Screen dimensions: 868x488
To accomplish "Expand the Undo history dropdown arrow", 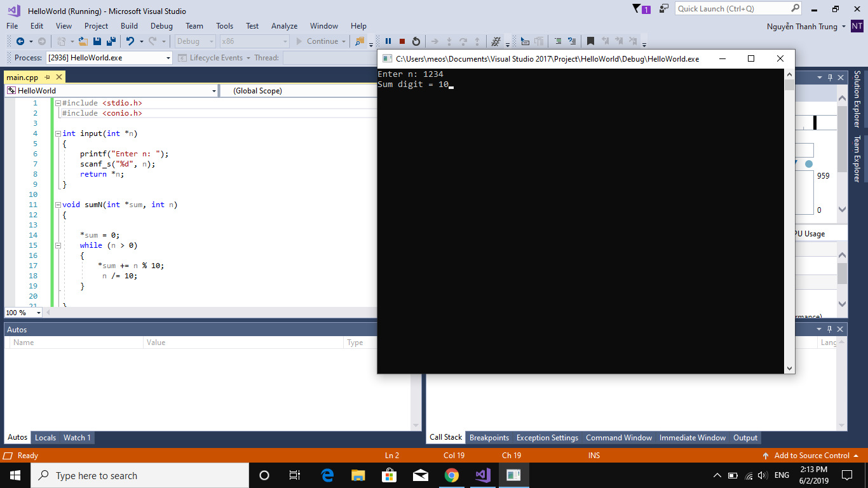I will click(x=141, y=41).
